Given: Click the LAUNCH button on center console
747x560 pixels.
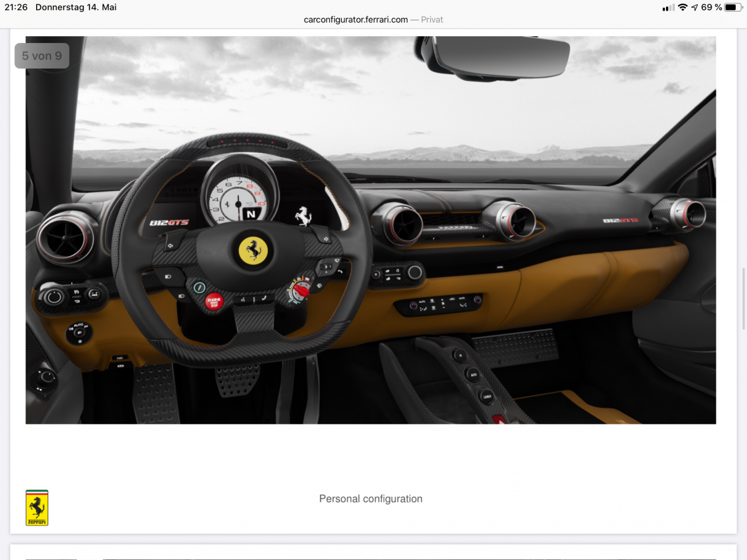Looking at the screenshot, I should pos(486,396).
